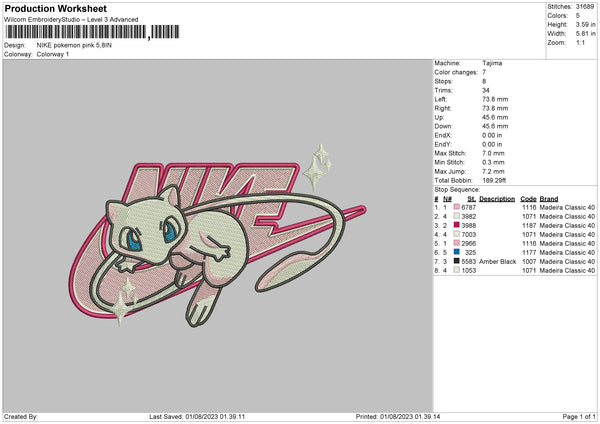
Task: Select the 'Left:' measurement value 73.8 mm
Action: (x=495, y=99)
